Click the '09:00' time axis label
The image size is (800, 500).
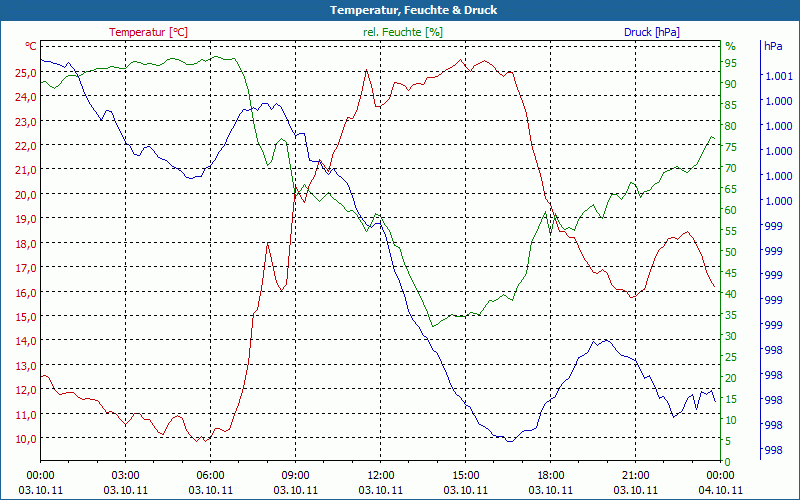(295, 476)
